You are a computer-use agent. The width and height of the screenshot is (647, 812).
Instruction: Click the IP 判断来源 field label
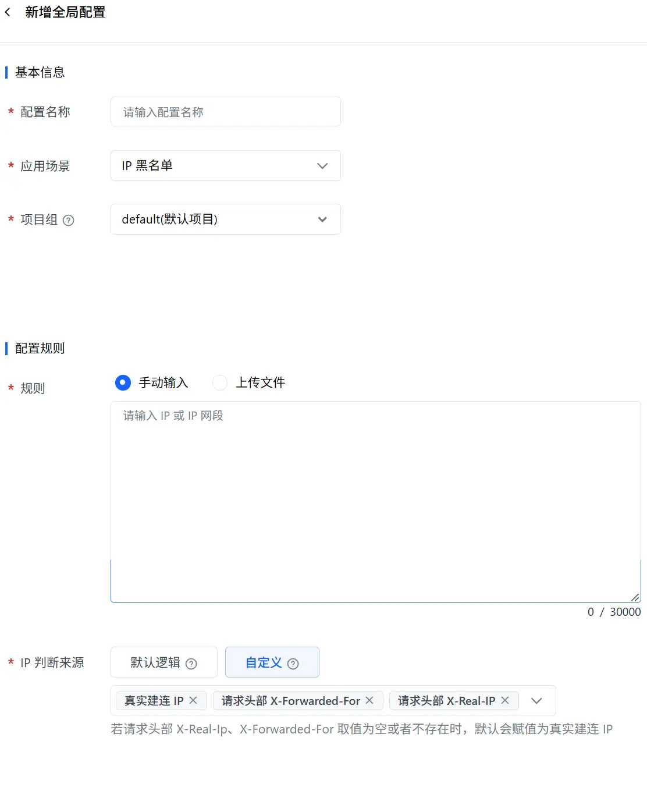coord(52,662)
